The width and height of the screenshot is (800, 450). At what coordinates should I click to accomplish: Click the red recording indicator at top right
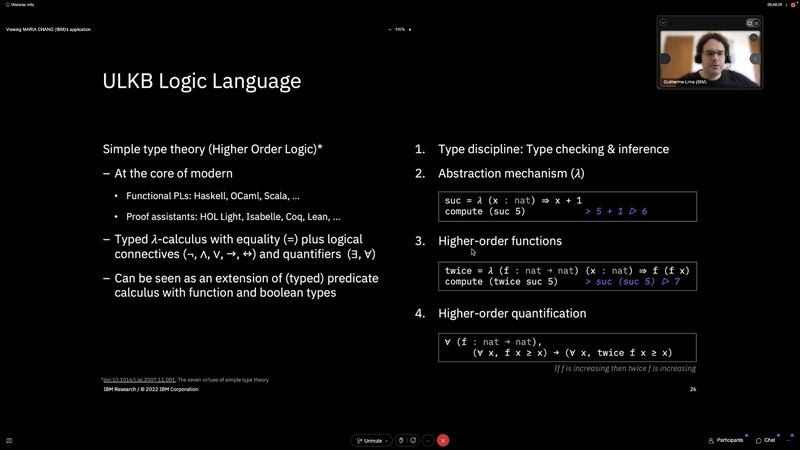pos(793,5)
